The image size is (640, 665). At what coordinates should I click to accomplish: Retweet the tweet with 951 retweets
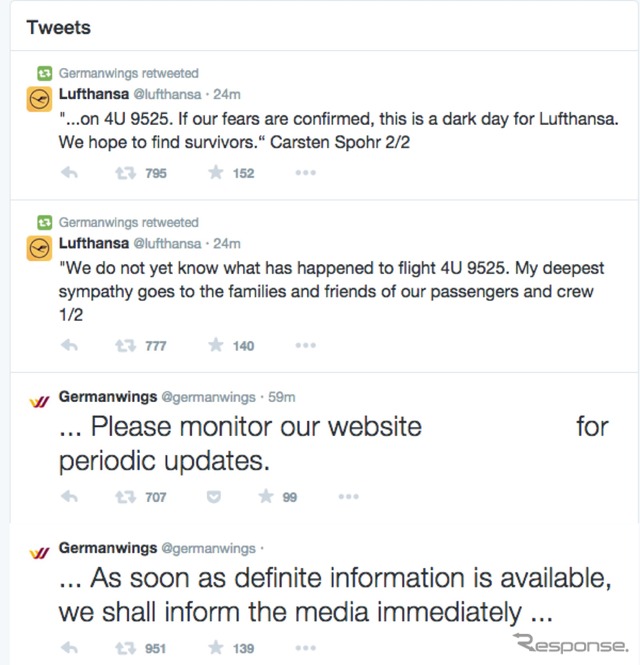tap(126, 648)
